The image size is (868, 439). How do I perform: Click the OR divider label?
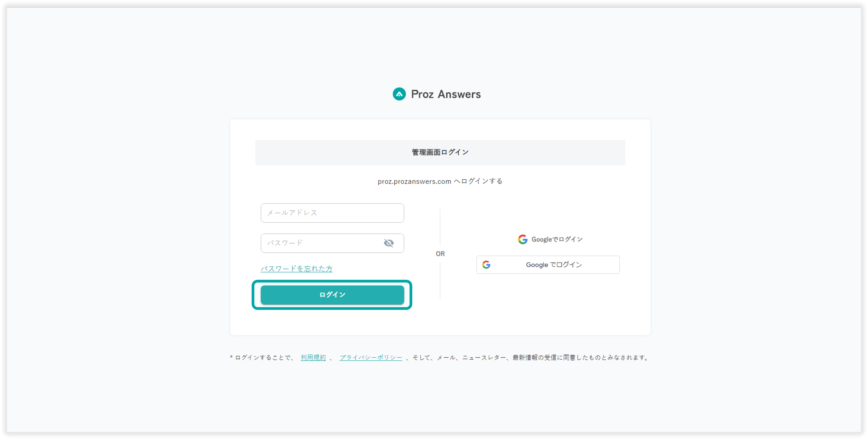pyautogui.click(x=440, y=254)
